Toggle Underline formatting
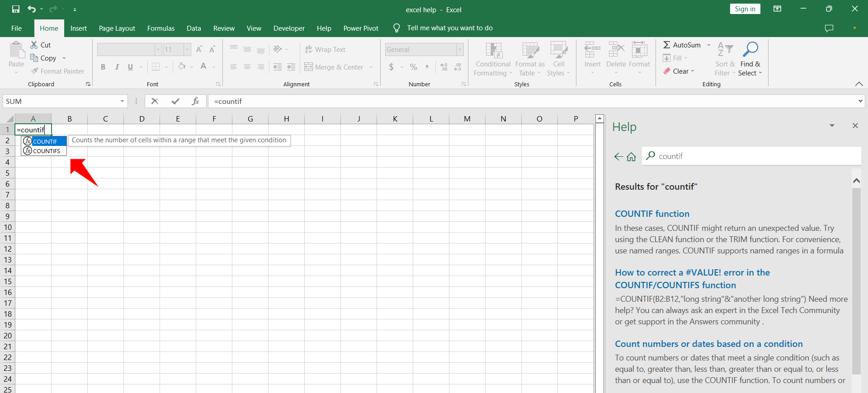The height and width of the screenshot is (393, 868). point(130,67)
